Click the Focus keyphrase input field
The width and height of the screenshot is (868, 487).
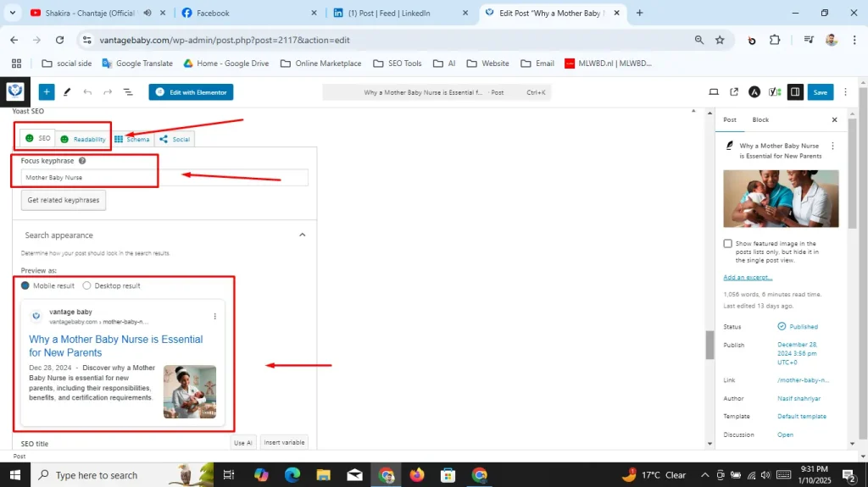164,178
